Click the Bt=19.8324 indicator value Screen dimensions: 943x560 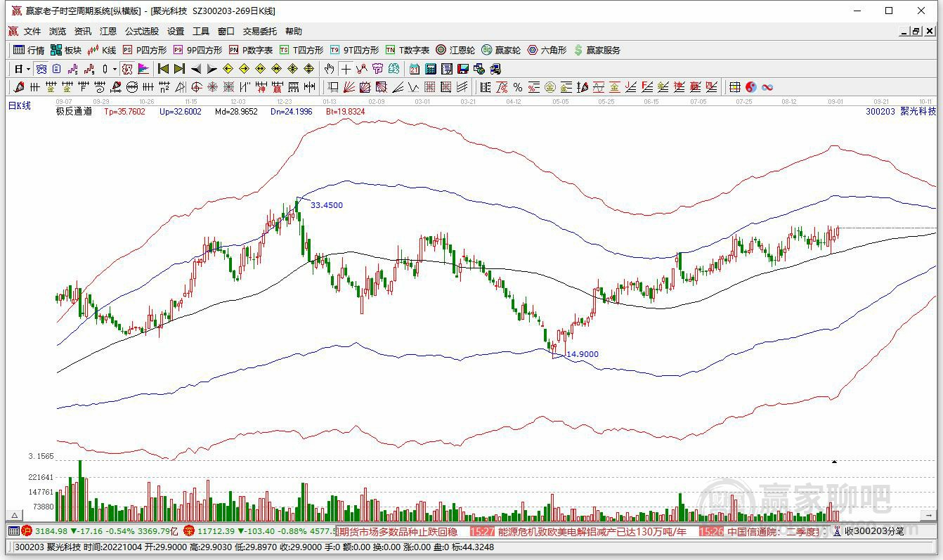[x=346, y=111]
